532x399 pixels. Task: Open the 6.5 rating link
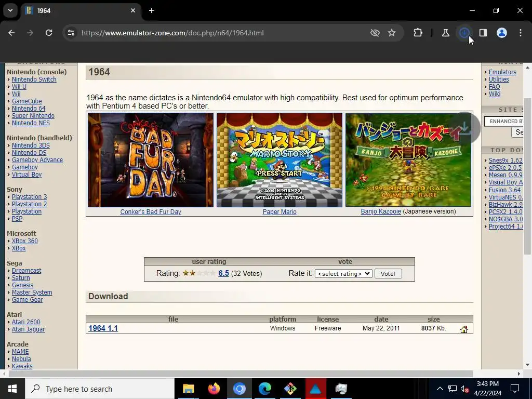pyautogui.click(x=223, y=273)
